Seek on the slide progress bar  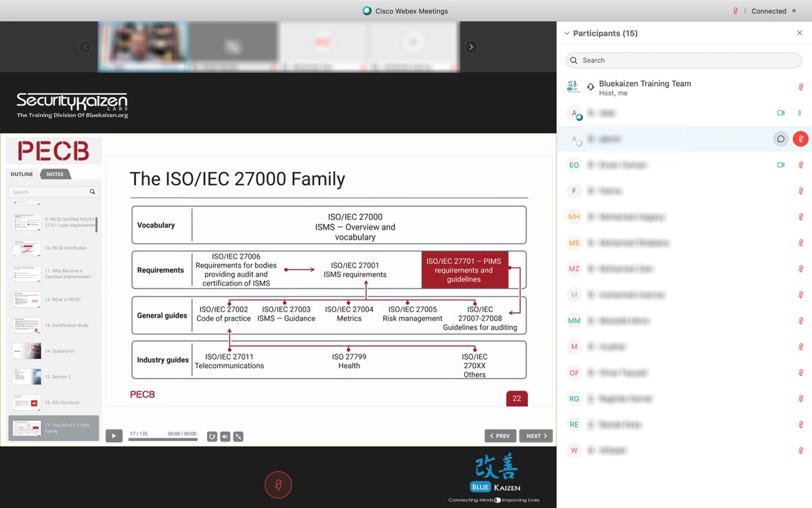(x=163, y=440)
